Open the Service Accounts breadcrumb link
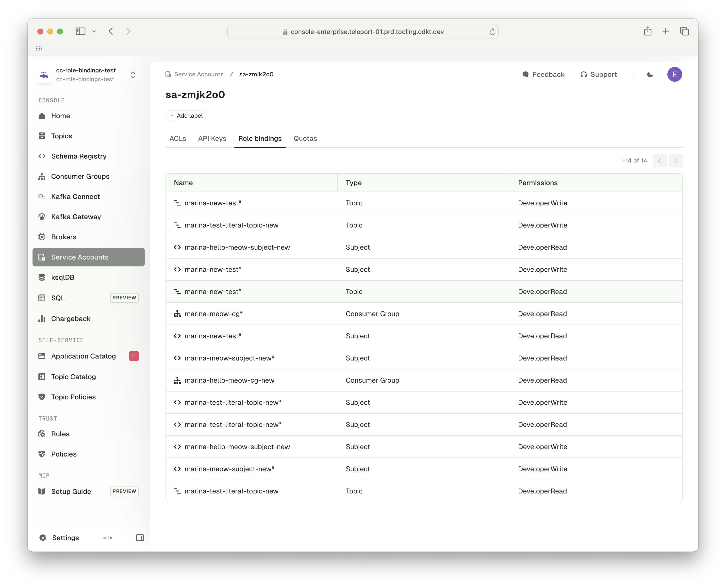The image size is (726, 588). click(x=198, y=75)
